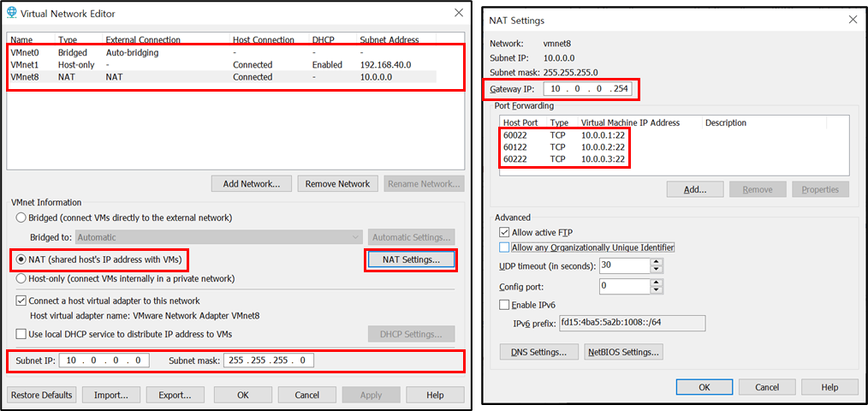868x411 pixels.
Task: Click the Export button
Action: coord(175,395)
